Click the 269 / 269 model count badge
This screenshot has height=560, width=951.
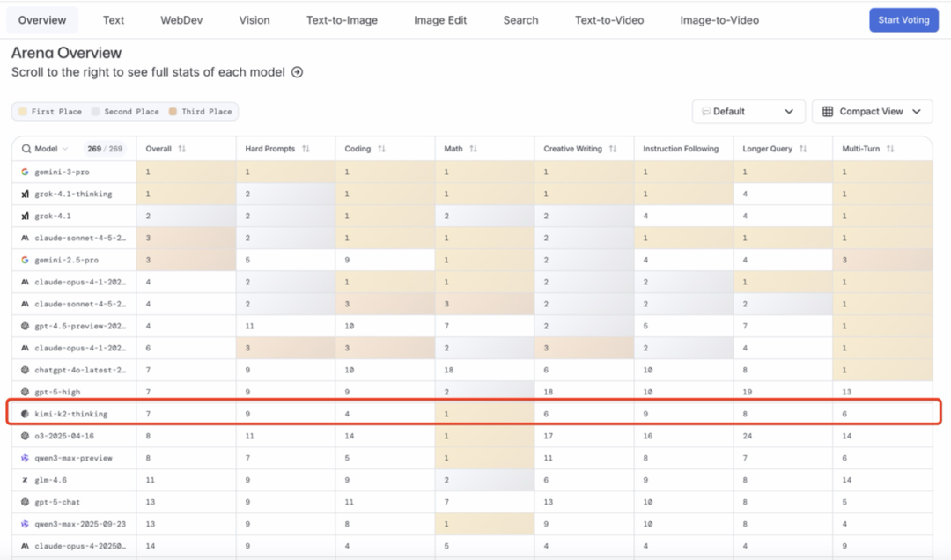coord(104,149)
